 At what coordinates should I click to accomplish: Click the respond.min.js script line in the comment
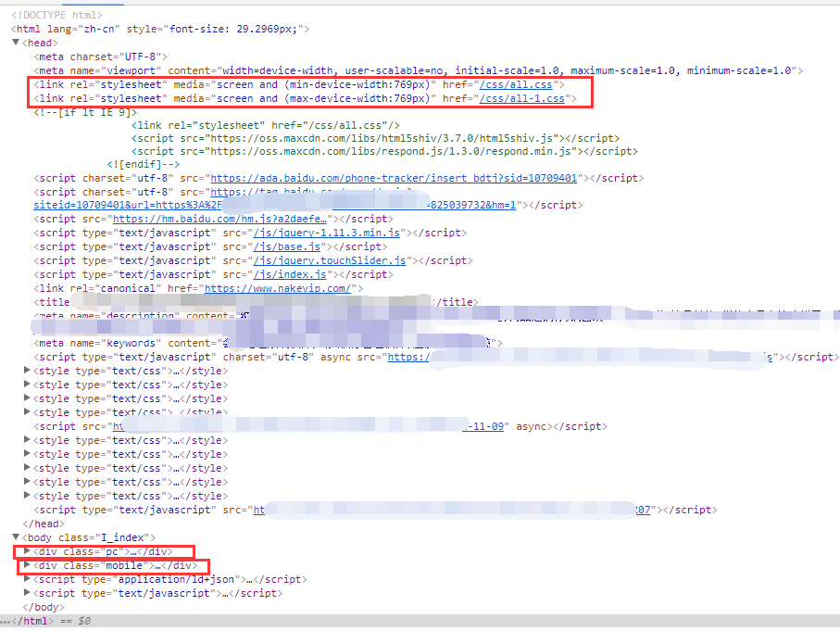click(384, 151)
